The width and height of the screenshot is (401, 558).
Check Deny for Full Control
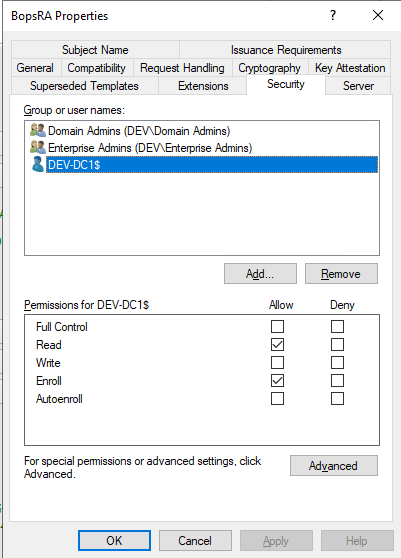click(337, 326)
